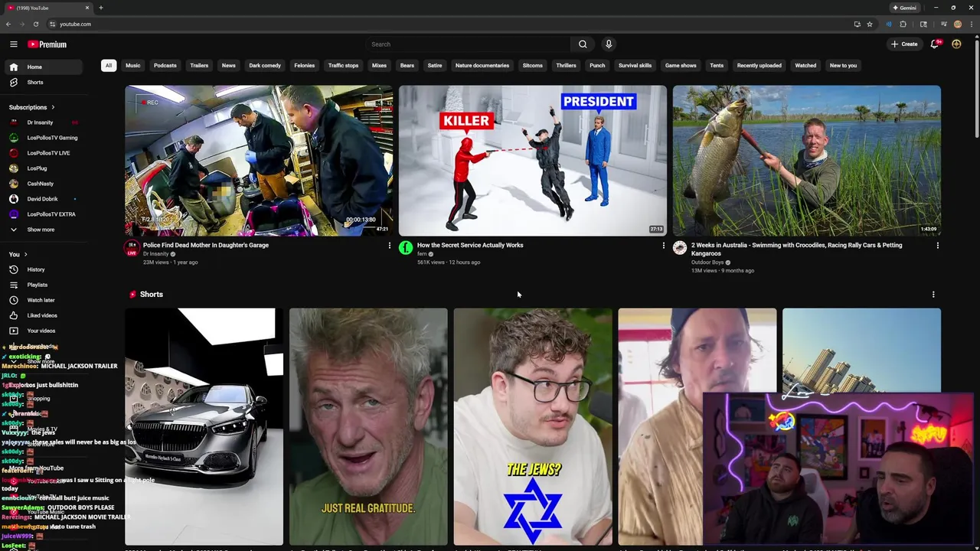
Task: Go back with the browser back arrow
Action: coord(8,24)
